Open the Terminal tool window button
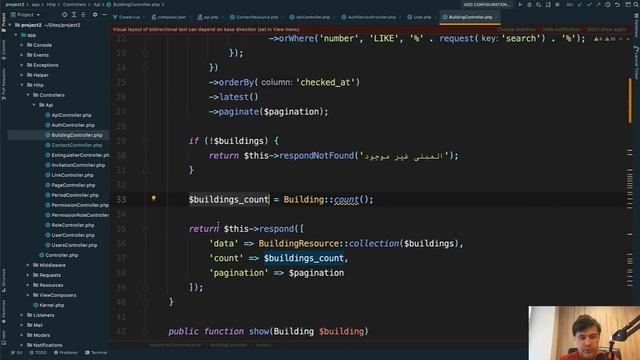 tap(96, 353)
